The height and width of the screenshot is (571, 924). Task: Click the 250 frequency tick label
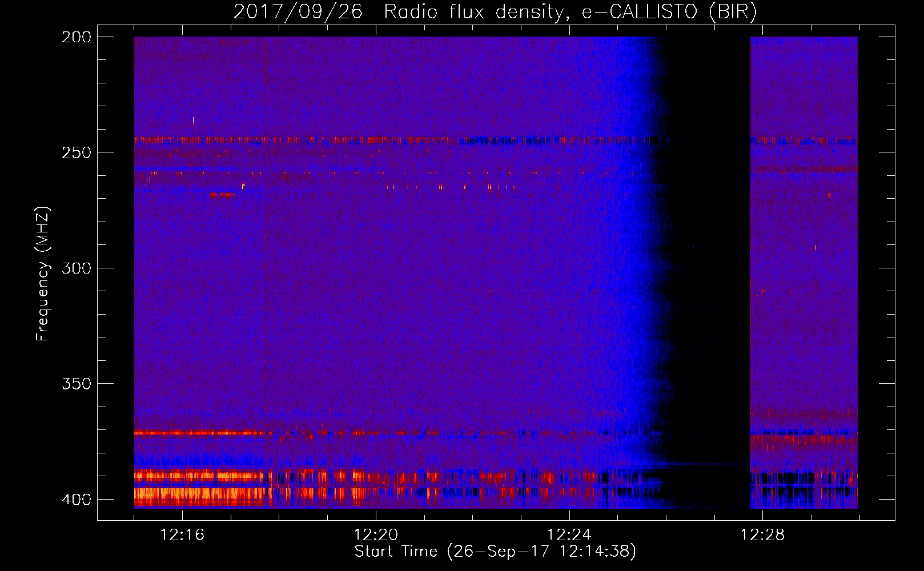click(x=76, y=152)
